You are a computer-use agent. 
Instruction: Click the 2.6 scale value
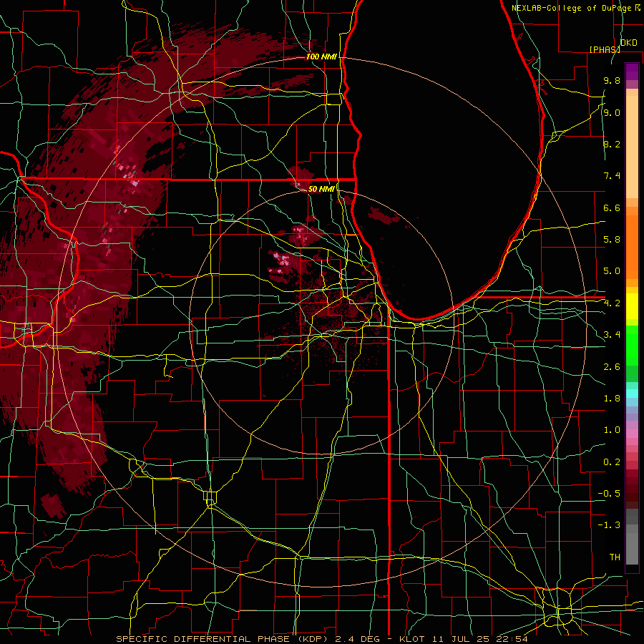(612, 367)
